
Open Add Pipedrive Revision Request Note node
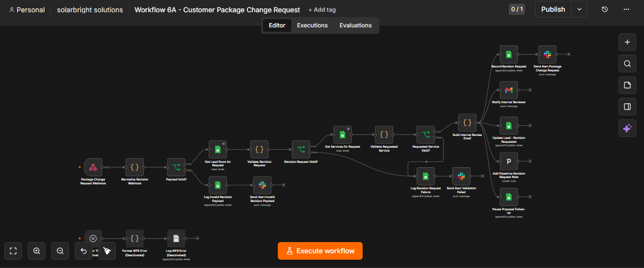tap(509, 161)
